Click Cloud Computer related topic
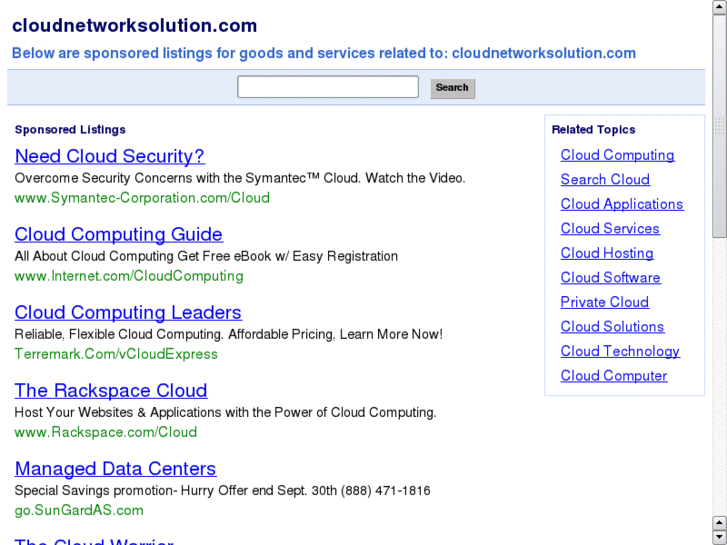The height and width of the screenshot is (545, 727). tap(614, 376)
